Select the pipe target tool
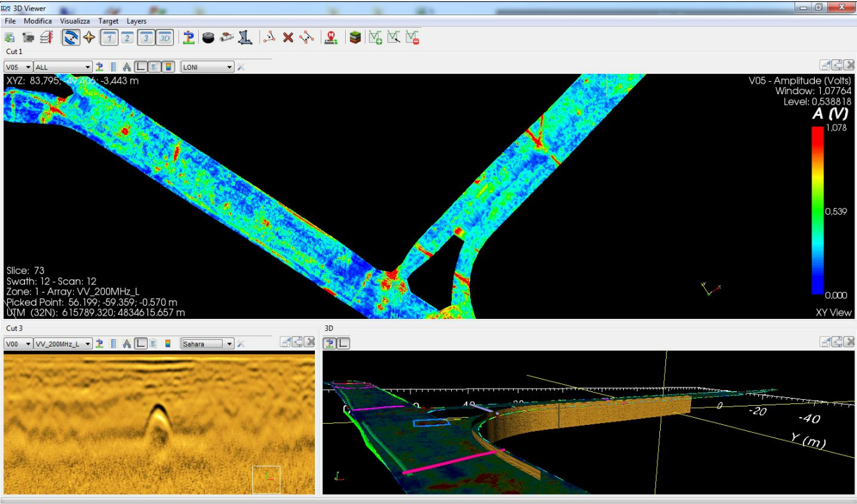The width and height of the screenshot is (857, 504). point(227,38)
